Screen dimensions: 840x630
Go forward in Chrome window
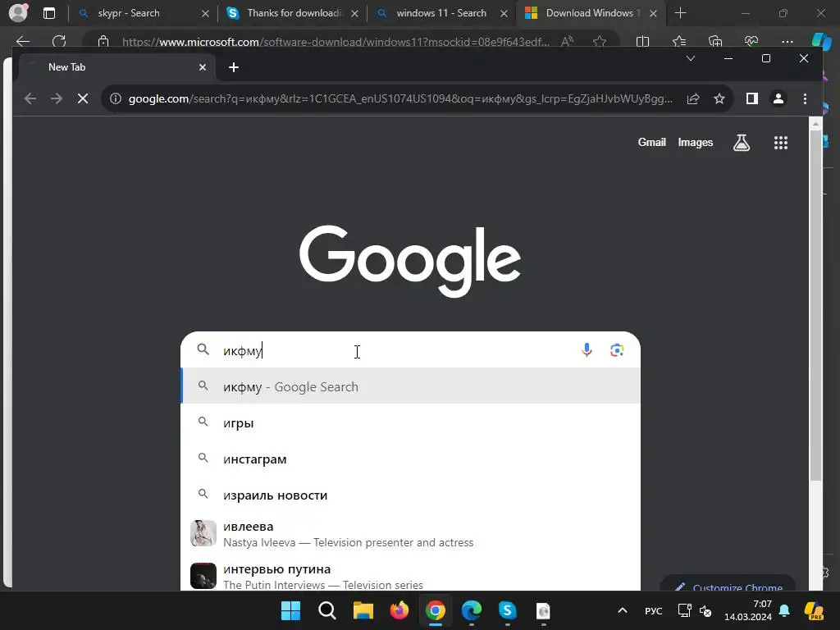pos(57,98)
